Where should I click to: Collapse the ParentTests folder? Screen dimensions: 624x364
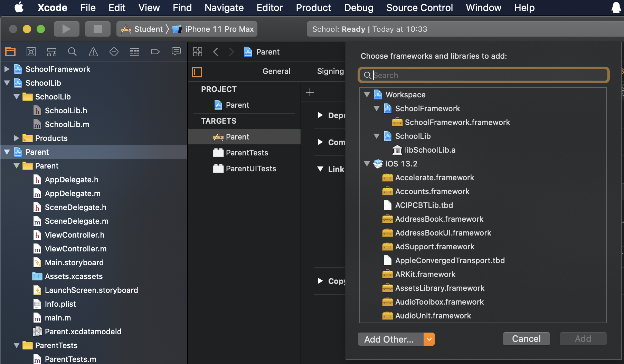pos(16,345)
